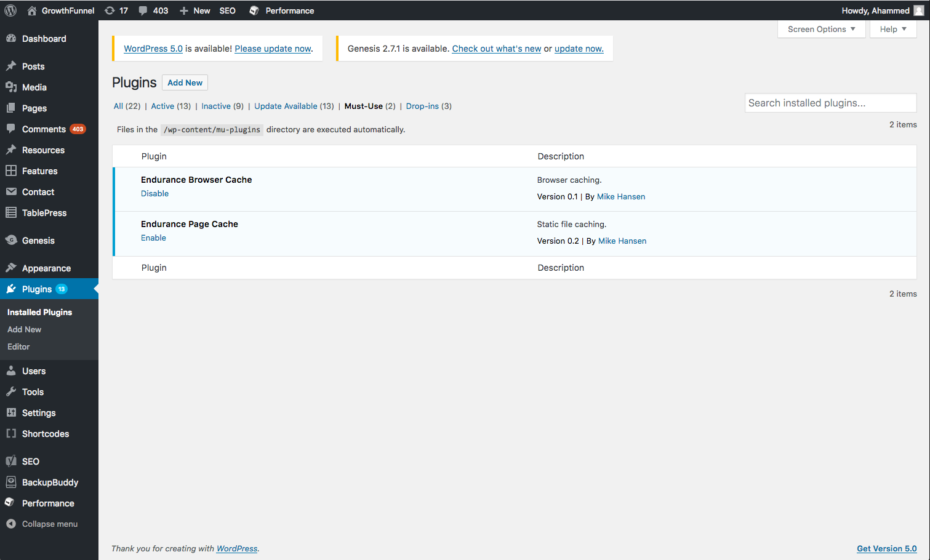Open the updates icon showing 17

[110, 10]
